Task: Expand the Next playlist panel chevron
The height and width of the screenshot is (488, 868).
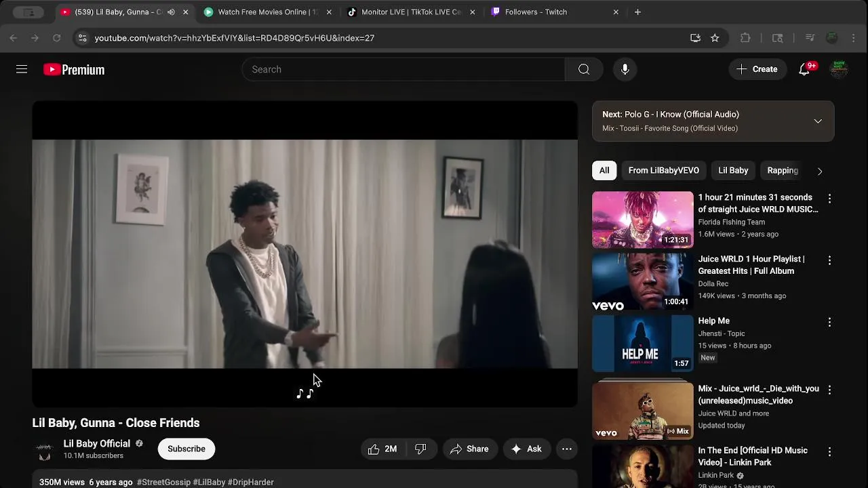Action: pos(818,121)
